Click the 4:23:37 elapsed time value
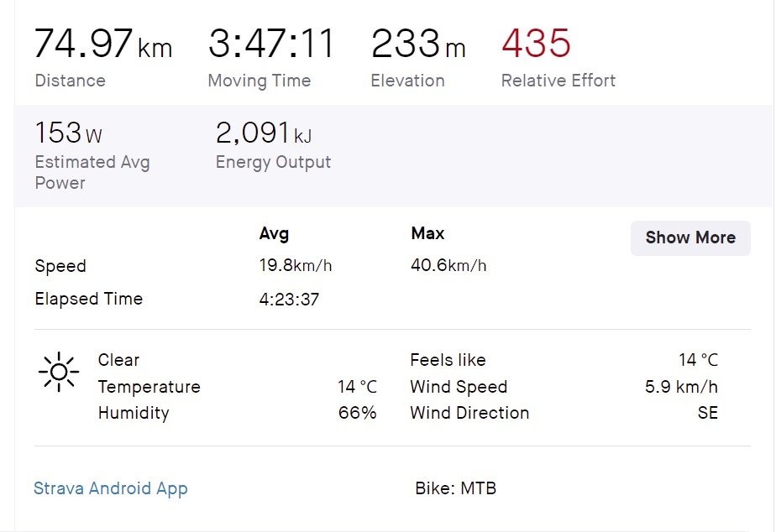The height and width of the screenshot is (532, 776). [x=289, y=300]
